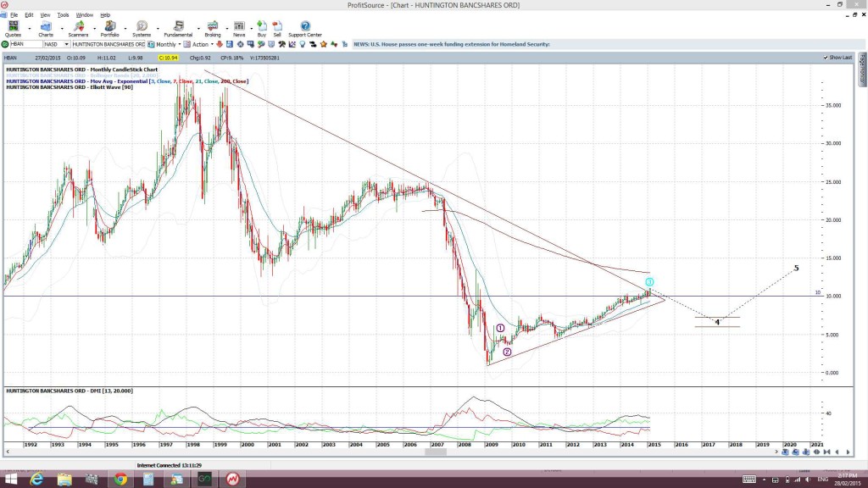Click the first blue chart navigation icon
The height and width of the screenshot is (488, 868).
[x=785, y=452]
